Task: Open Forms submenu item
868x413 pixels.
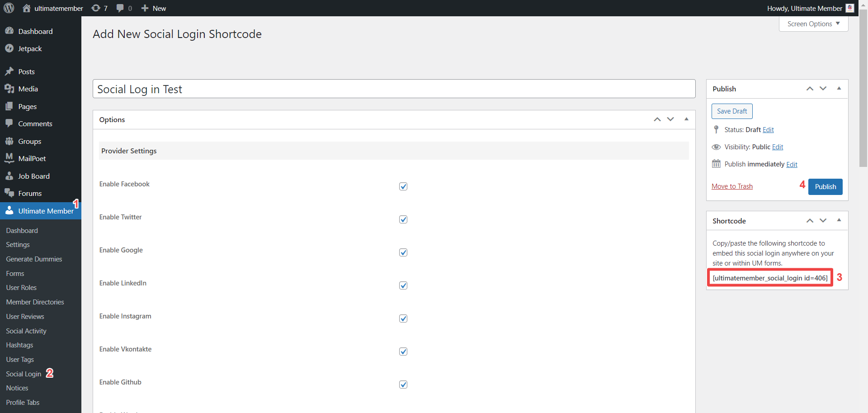Action: pyautogui.click(x=15, y=274)
